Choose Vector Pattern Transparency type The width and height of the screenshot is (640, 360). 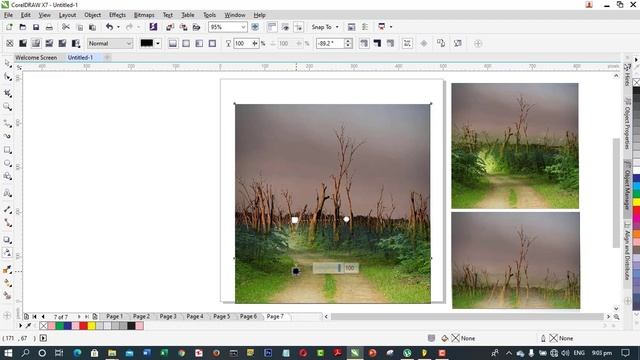pyautogui.click(x=49, y=43)
